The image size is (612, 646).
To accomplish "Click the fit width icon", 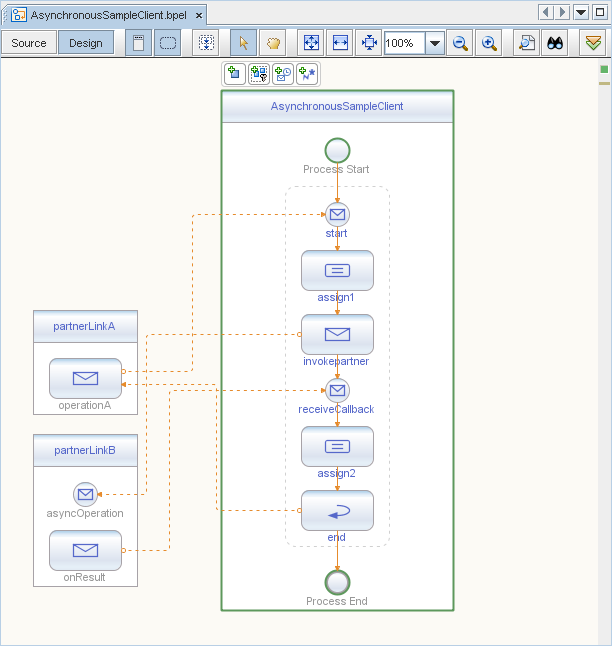I will [x=340, y=43].
